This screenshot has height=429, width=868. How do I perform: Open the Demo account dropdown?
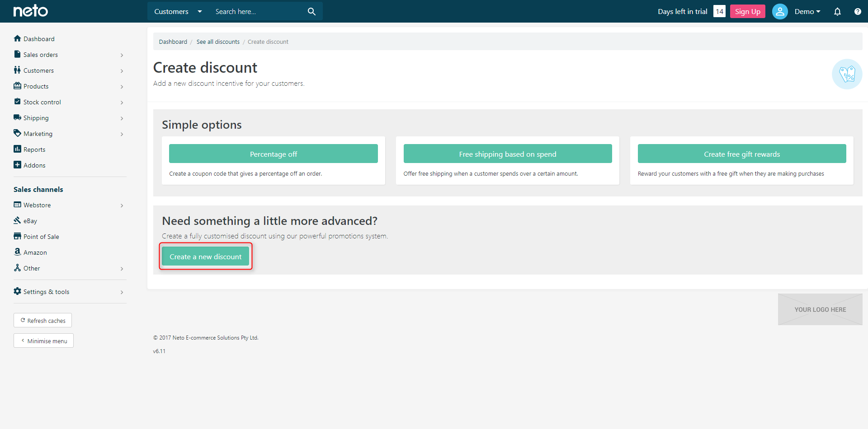coord(807,11)
